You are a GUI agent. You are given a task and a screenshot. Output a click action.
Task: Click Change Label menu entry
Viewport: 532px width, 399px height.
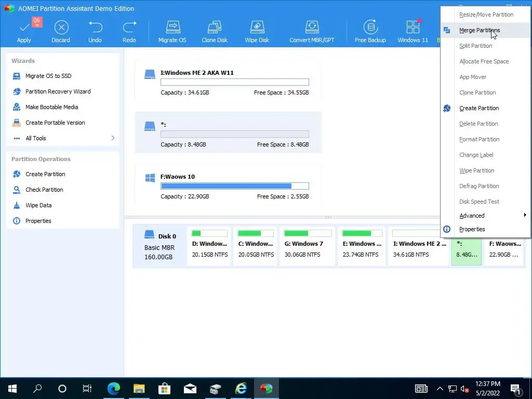point(485,155)
